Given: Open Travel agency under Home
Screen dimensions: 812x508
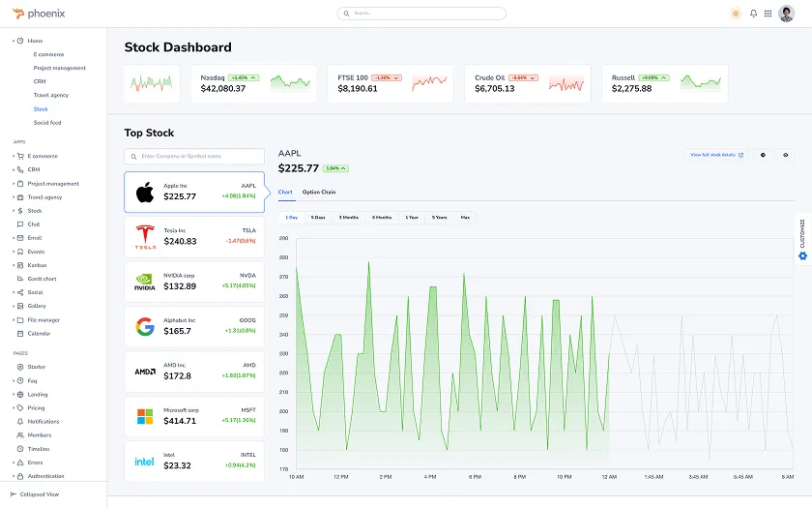Looking at the screenshot, I should pos(50,96).
